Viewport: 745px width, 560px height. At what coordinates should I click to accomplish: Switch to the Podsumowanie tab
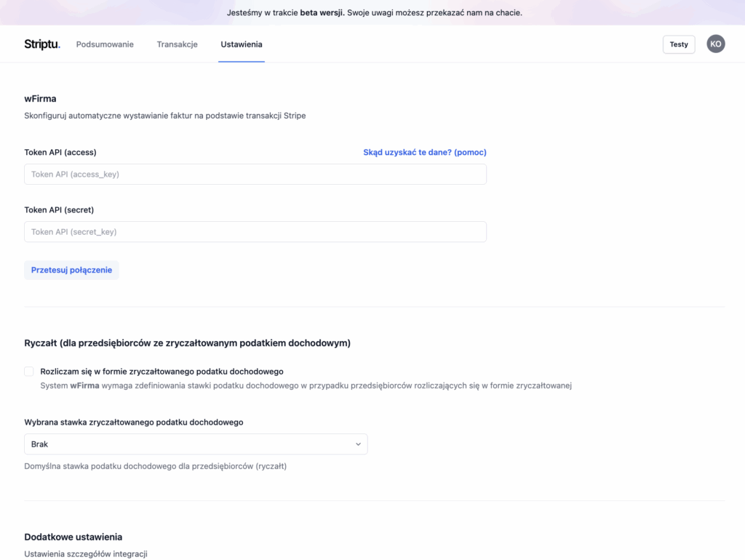[x=105, y=44]
